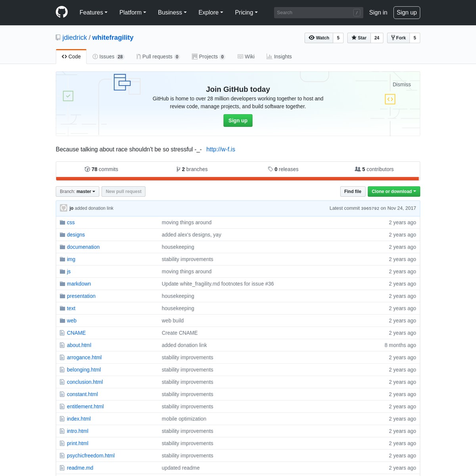Viewport: 476px width, 476px height.
Task: Click the file icon beside about.html
Action: [x=62, y=345]
